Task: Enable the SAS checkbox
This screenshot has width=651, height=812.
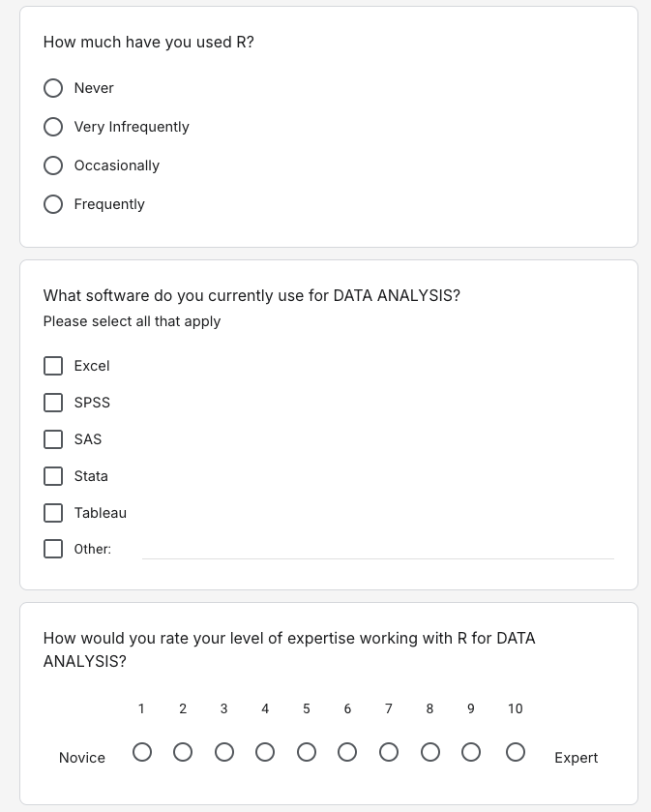Action: coord(53,439)
